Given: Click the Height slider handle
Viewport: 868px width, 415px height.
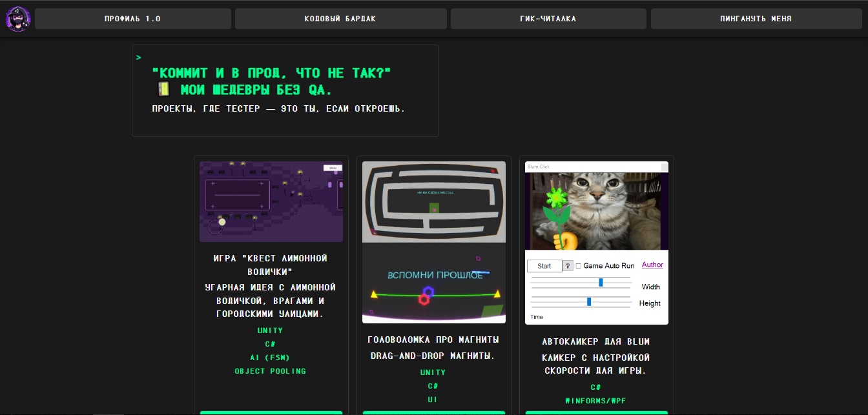Looking at the screenshot, I should click(x=589, y=301).
